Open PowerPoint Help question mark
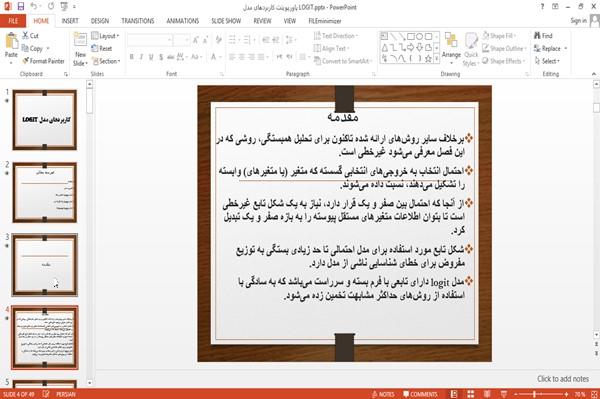600x399 pixels. 542,7
